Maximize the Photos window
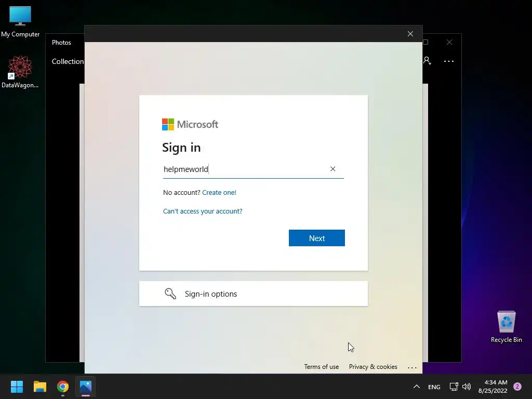 (x=425, y=42)
